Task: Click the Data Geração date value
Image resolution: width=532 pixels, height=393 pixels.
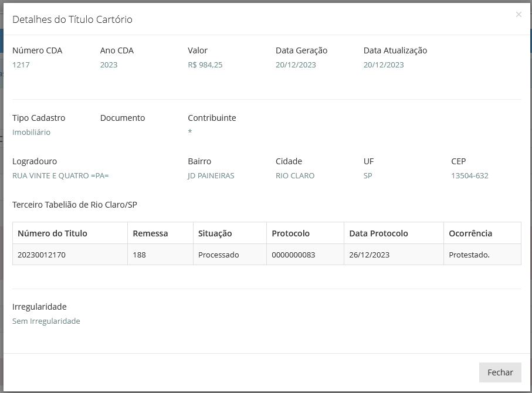Action: (296, 65)
